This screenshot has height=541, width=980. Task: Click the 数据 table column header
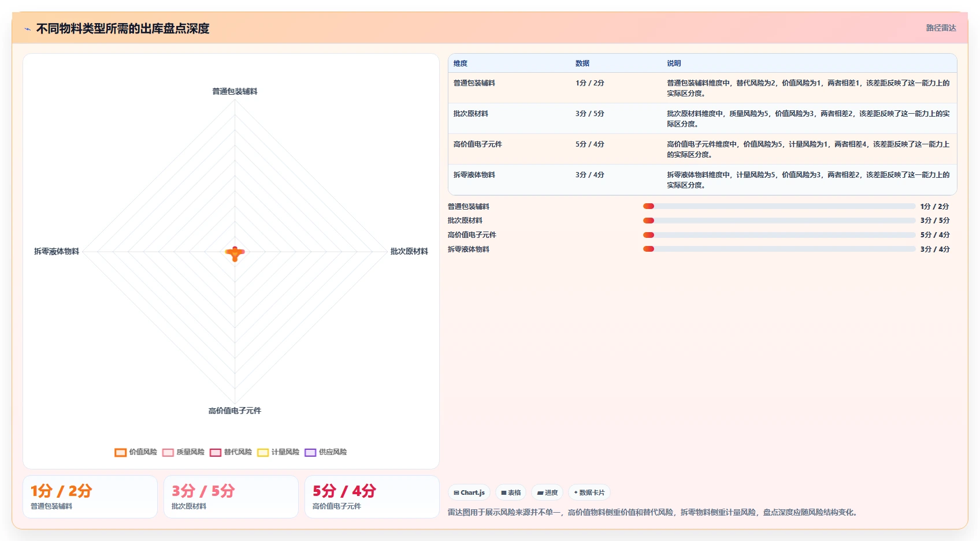click(x=582, y=64)
